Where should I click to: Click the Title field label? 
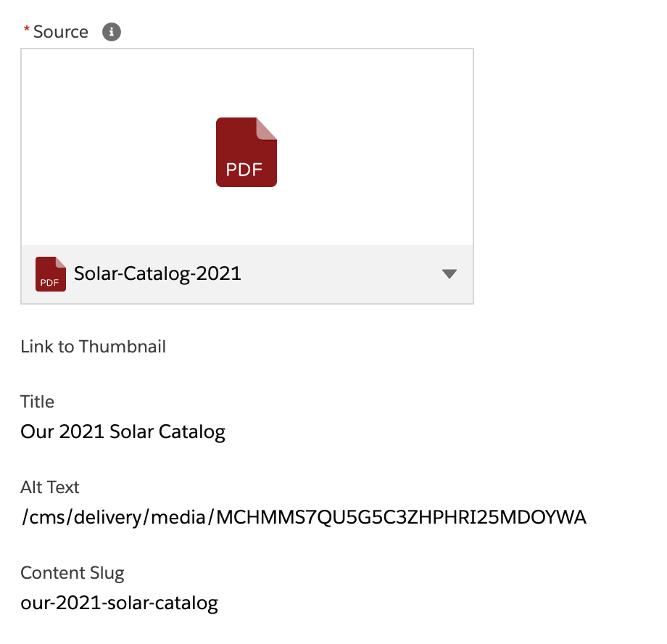point(38,402)
